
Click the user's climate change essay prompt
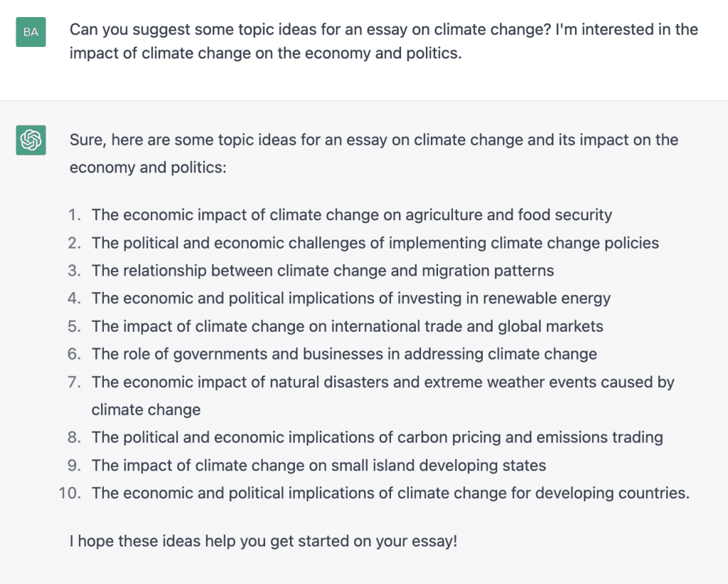click(x=383, y=41)
